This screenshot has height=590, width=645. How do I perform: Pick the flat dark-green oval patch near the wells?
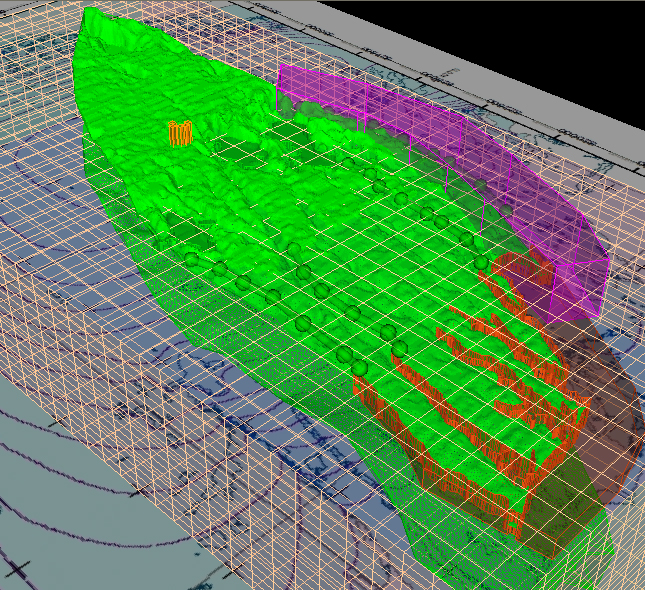click(240, 150)
